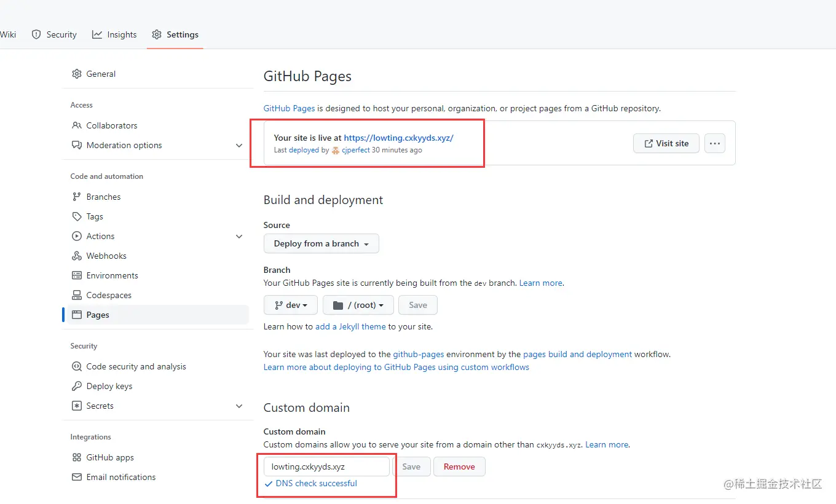
Task: Select Pages in the sidebar
Action: coord(157,315)
